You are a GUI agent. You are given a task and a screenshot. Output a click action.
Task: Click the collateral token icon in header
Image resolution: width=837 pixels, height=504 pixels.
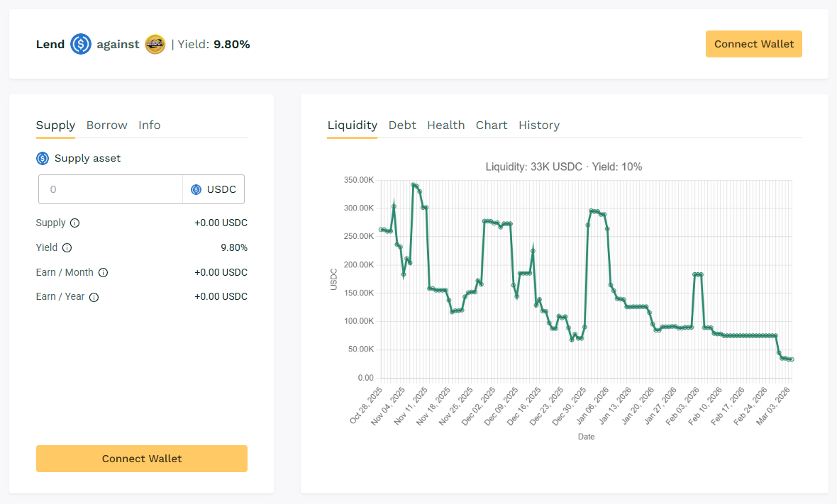(x=155, y=44)
